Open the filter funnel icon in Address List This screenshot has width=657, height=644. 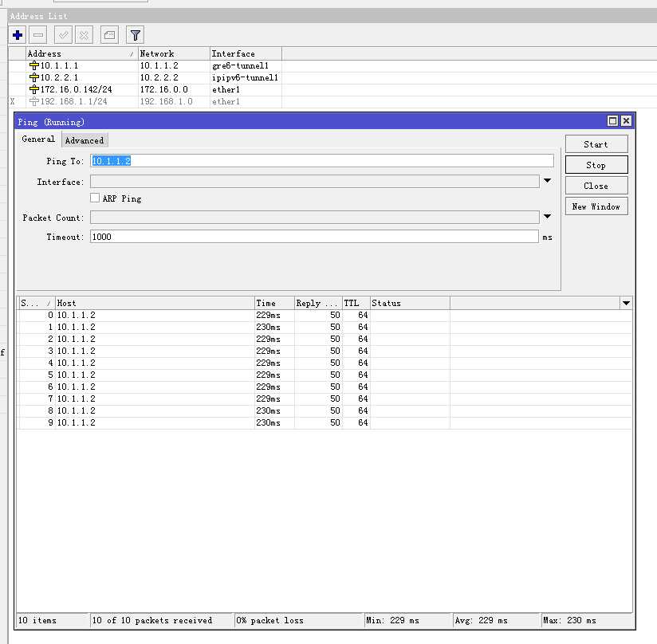[x=135, y=35]
